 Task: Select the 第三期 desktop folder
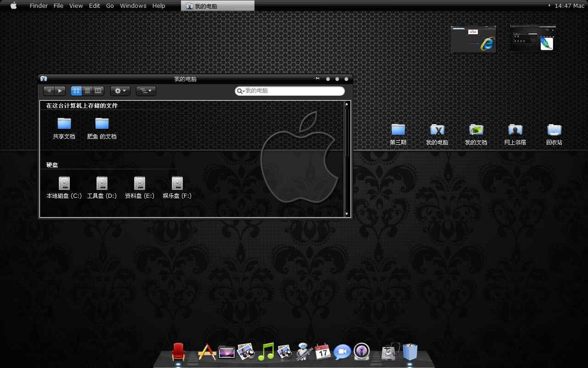pyautogui.click(x=398, y=134)
